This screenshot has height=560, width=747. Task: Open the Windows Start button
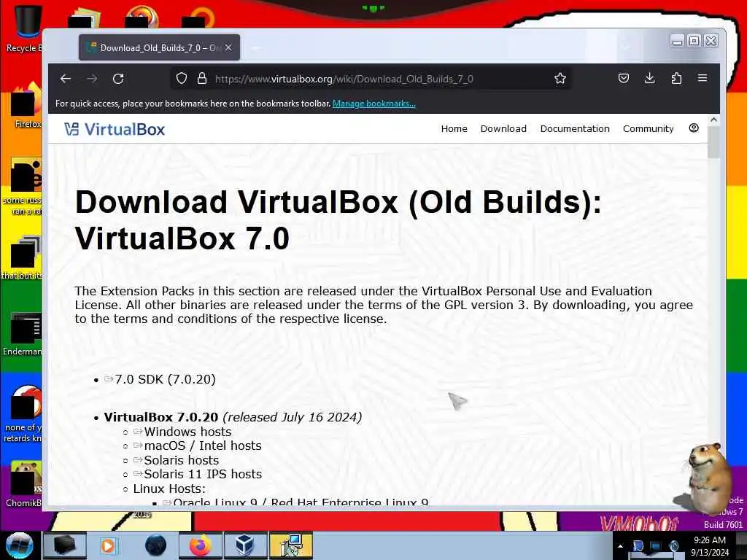pos(19,545)
